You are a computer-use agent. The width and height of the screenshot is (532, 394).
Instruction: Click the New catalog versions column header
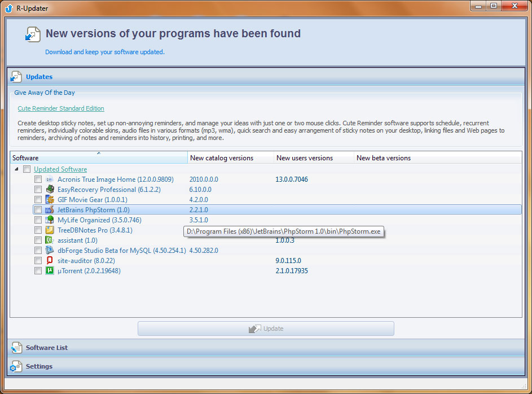click(231, 158)
